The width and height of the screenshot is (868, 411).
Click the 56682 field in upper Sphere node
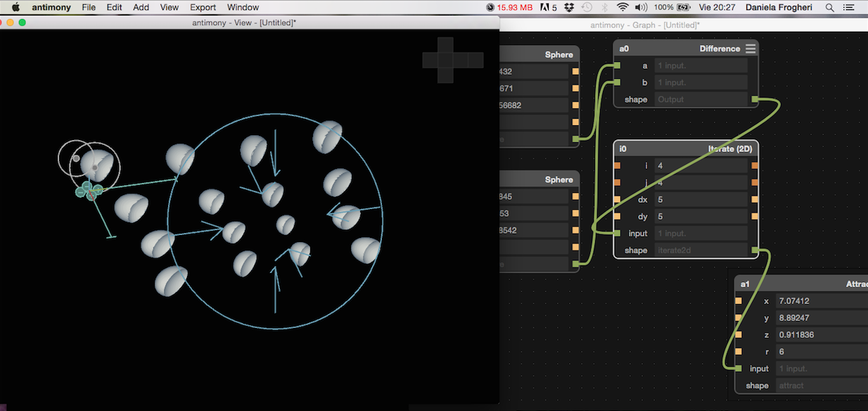point(533,106)
